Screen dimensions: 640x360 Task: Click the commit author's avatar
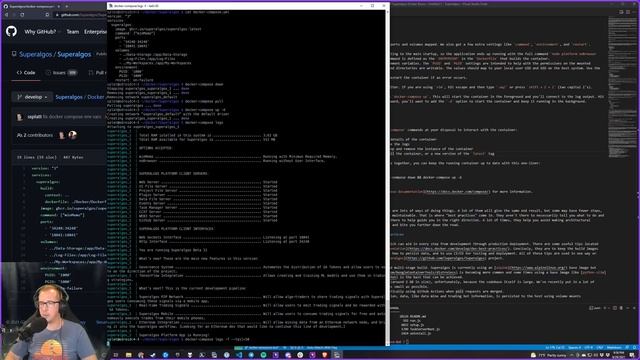pos(20,117)
